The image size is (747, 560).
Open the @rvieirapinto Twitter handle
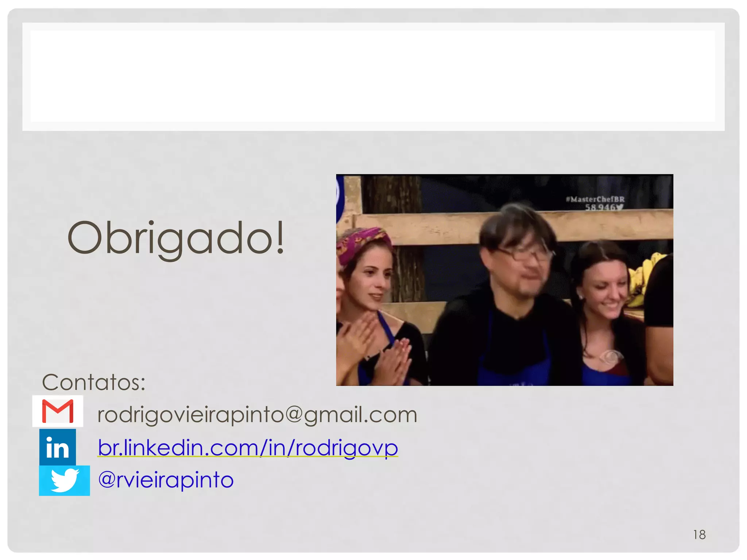coord(166,480)
